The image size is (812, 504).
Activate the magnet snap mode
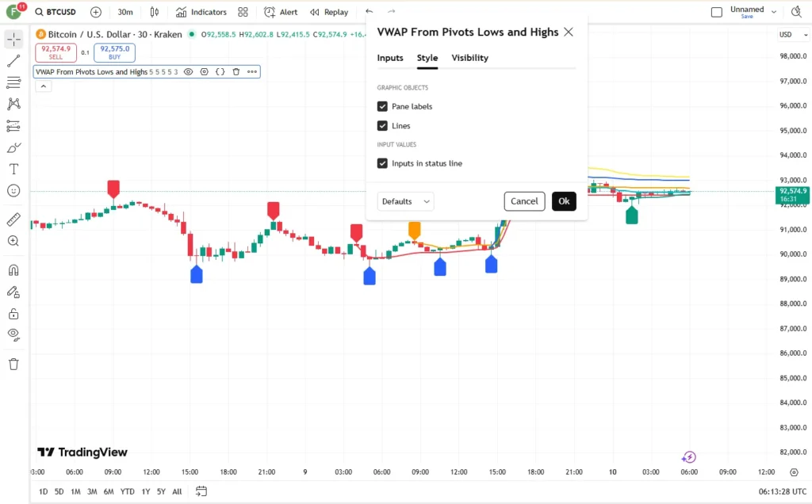tap(13, 270)
